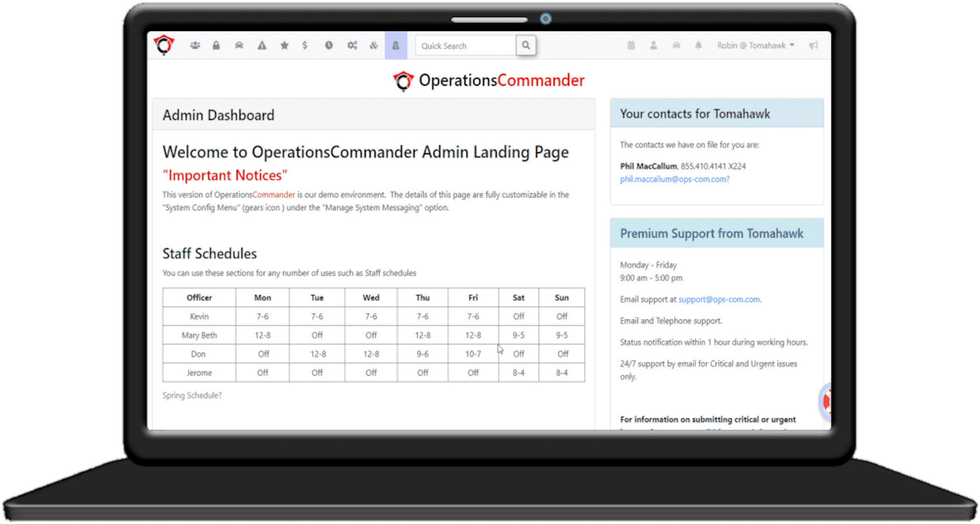Open the phil.maccallum@ops-com.com email link
Viewport: 980px width, 524px height.
coord(675,179)
